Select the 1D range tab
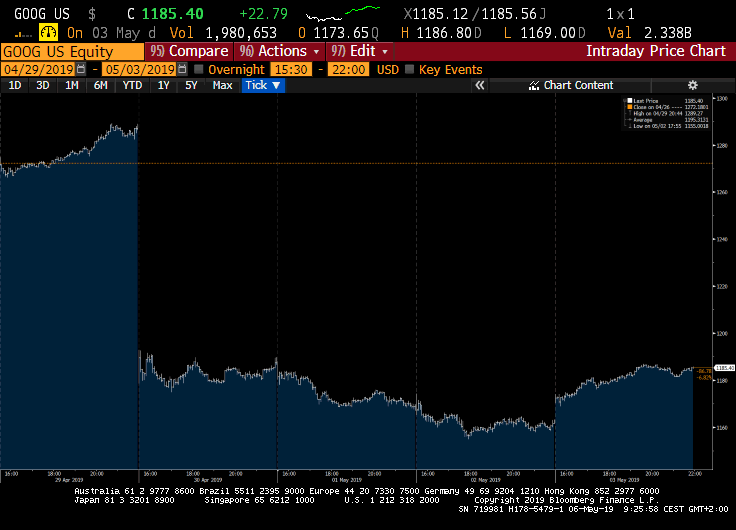Image resolution: width=736 pixels, height=530 pixels. (x=15, y=85)
